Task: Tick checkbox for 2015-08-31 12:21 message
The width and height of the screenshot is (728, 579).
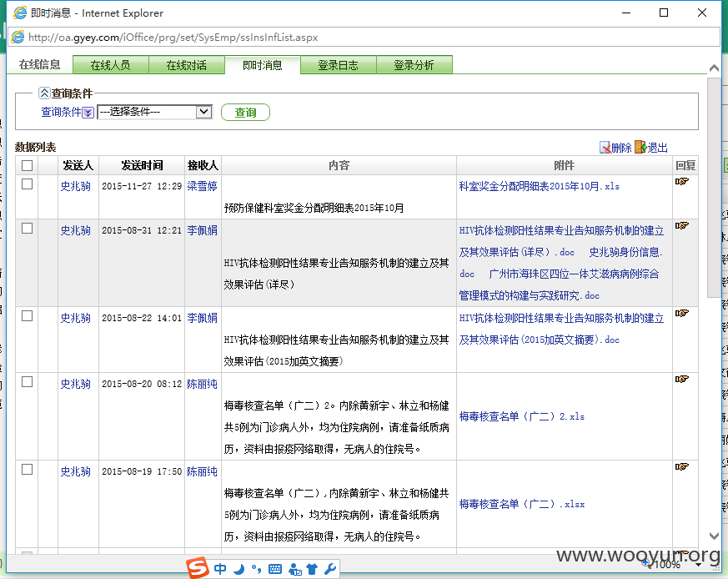Action: pos(27,228)
